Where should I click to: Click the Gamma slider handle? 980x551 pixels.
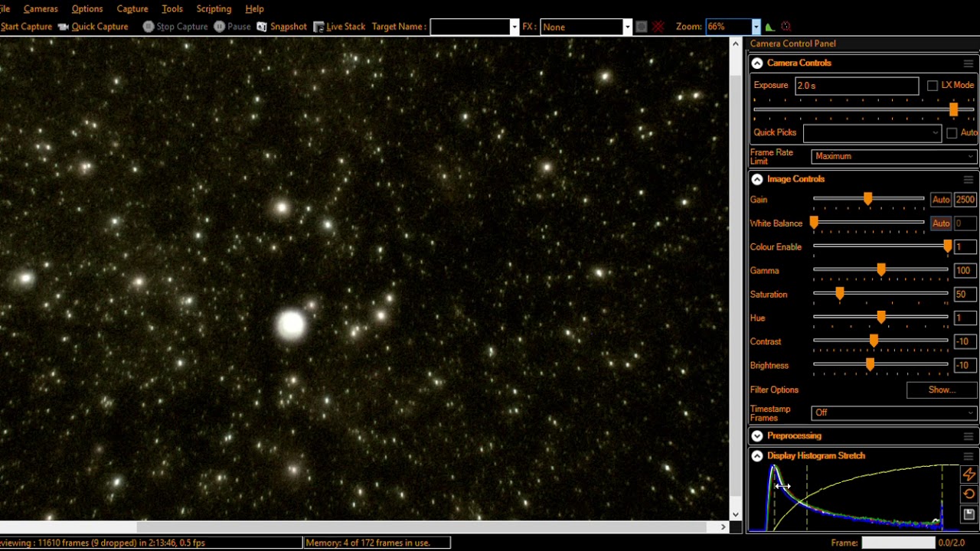tap(881, 271)
